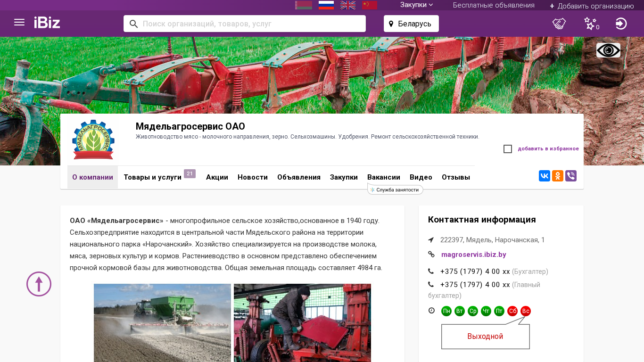Click the login arrow icon
Screen dimensions: 644x362
point(621,24)
